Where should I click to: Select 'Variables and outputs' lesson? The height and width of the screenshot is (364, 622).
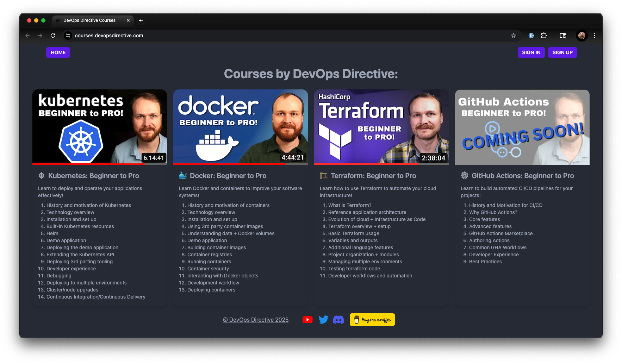tap(353, 240)
